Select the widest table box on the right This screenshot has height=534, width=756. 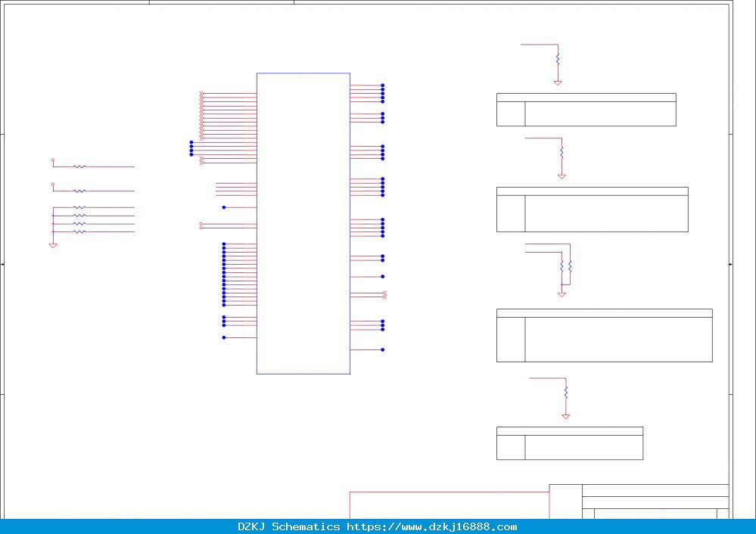coord(604,335)
